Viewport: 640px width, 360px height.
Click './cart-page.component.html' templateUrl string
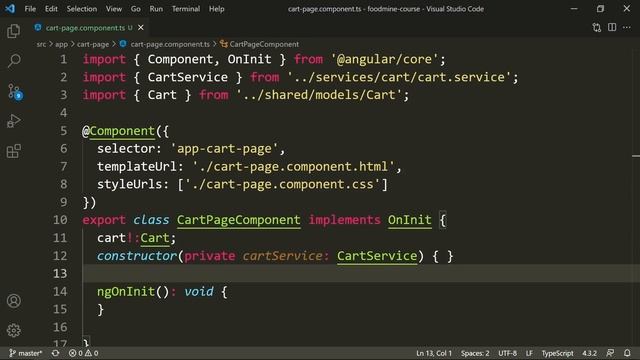294,167
